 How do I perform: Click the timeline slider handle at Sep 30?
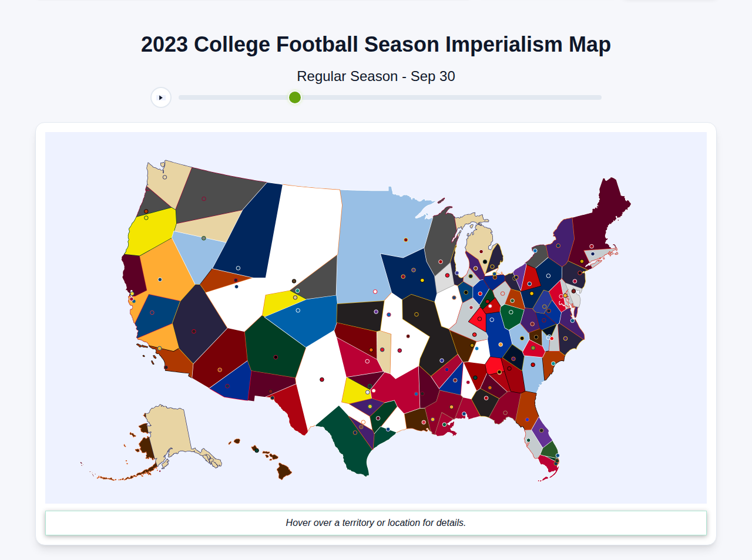(294, 97)
